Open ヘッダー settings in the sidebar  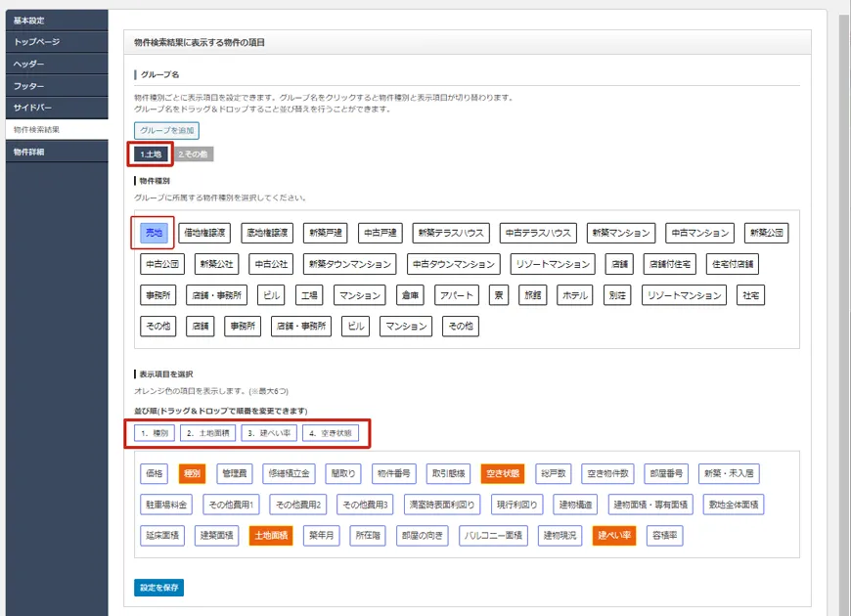coord(28,64)
